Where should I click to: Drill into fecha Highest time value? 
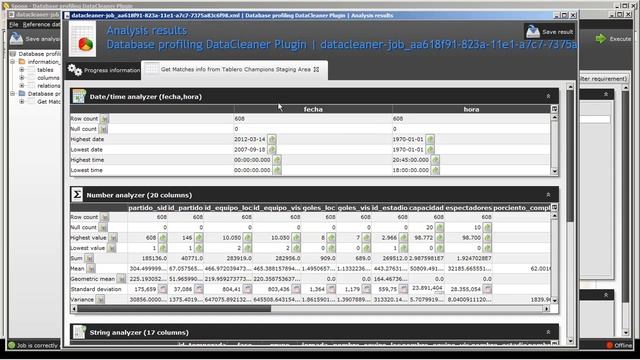coord(277,160)
